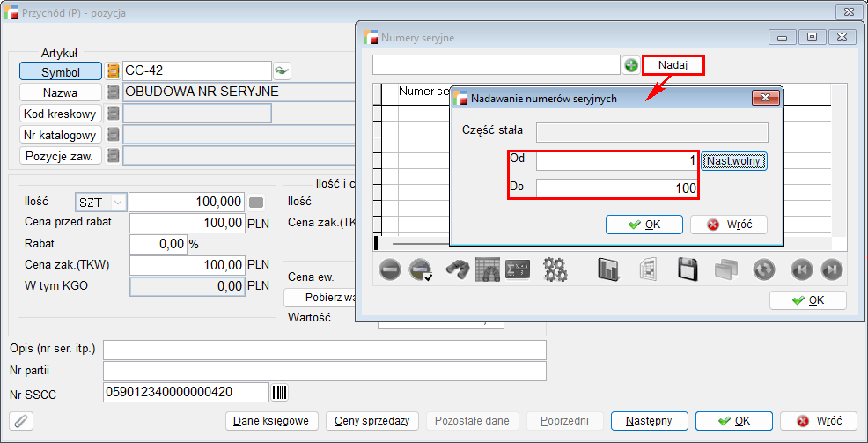This screenshot has height=443, width=868.
Task: Click the sum formula calculator icon
Action: (x=518, y=269)
